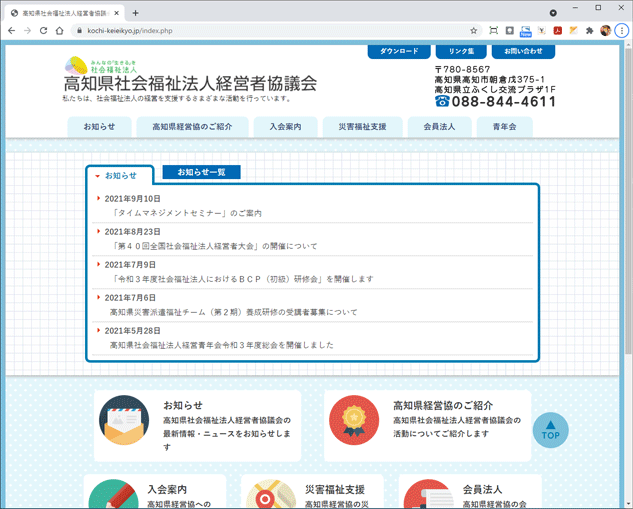Image resolution: width=633 pixels, height=509 pixels.
Task: Click the 災害福祉支援 card heading
Action: pyautogui.click(x=335, y=490)
